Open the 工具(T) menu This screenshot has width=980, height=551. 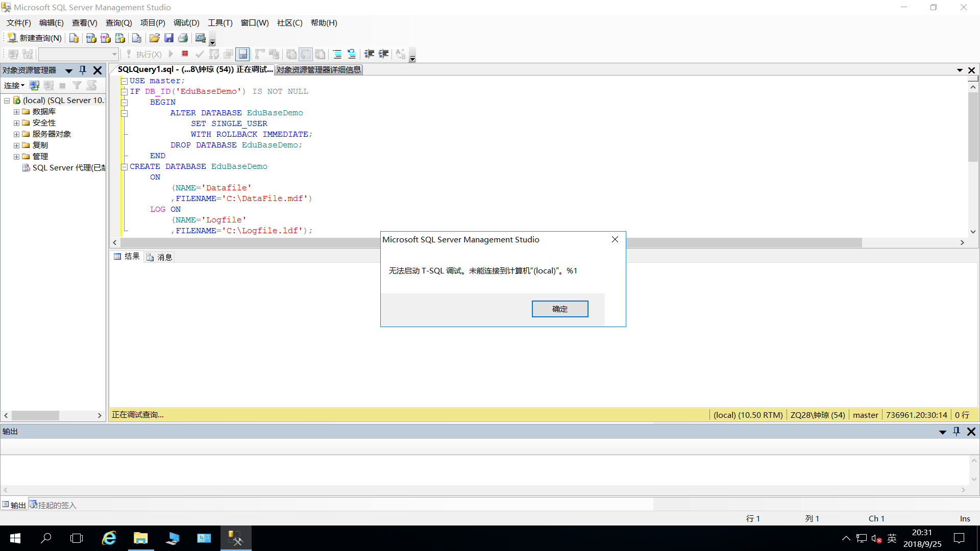[x=220, y=22]
